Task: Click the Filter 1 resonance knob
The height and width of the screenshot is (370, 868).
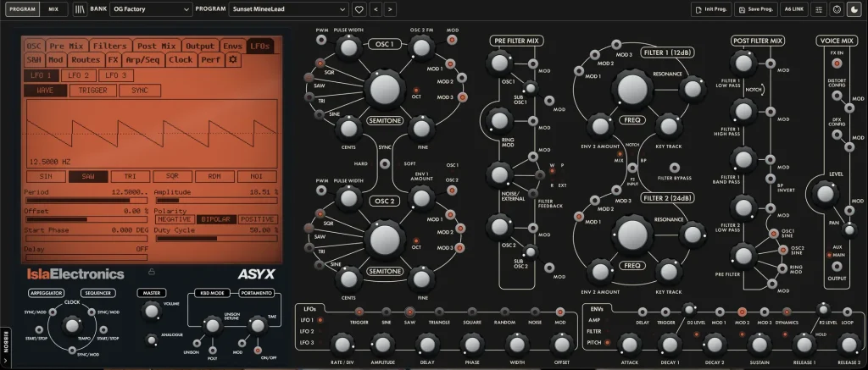Action: click(692, 89)
